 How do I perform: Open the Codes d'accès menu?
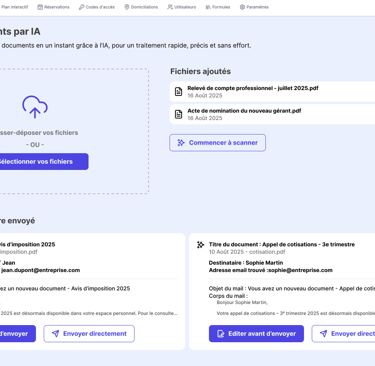tap(97, 7)
